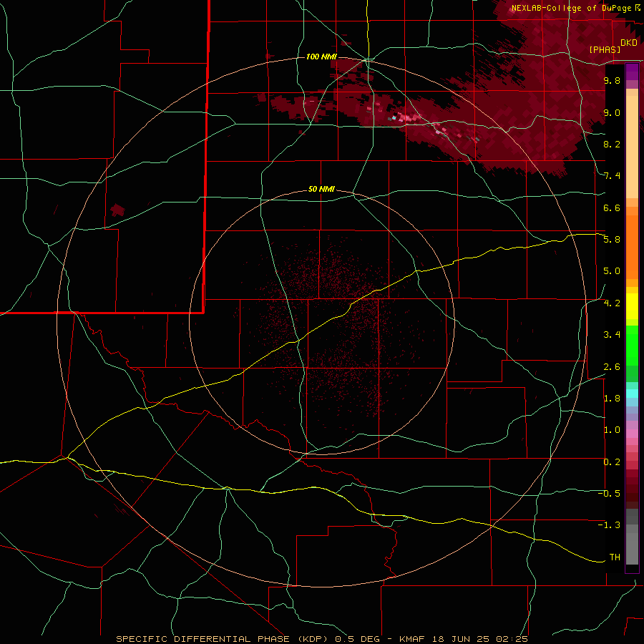644x644 pixels.
Task: Click the 7.4 value on the color scale
Action: point(612,176)
